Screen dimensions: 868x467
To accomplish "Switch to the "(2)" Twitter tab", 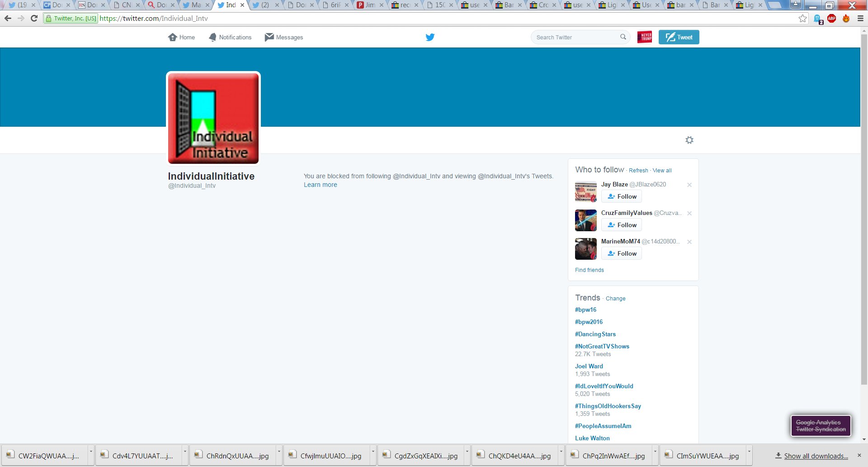I will [264, 5].
